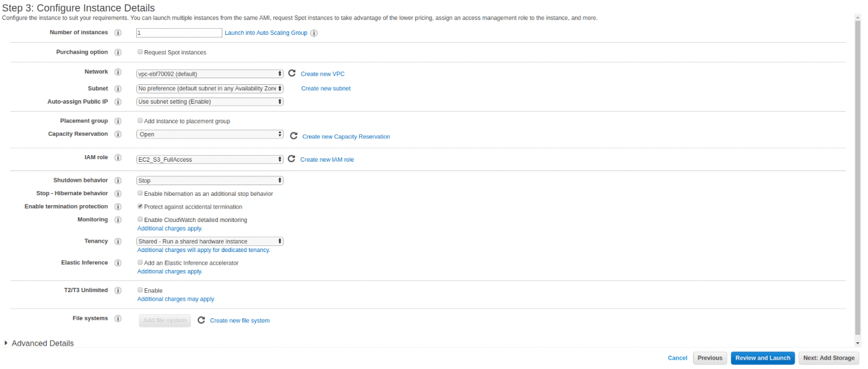868x369 pixels.
Task: Enable CloudWatch detailed monitoring checkbox
Action: (x=140, y=219)
